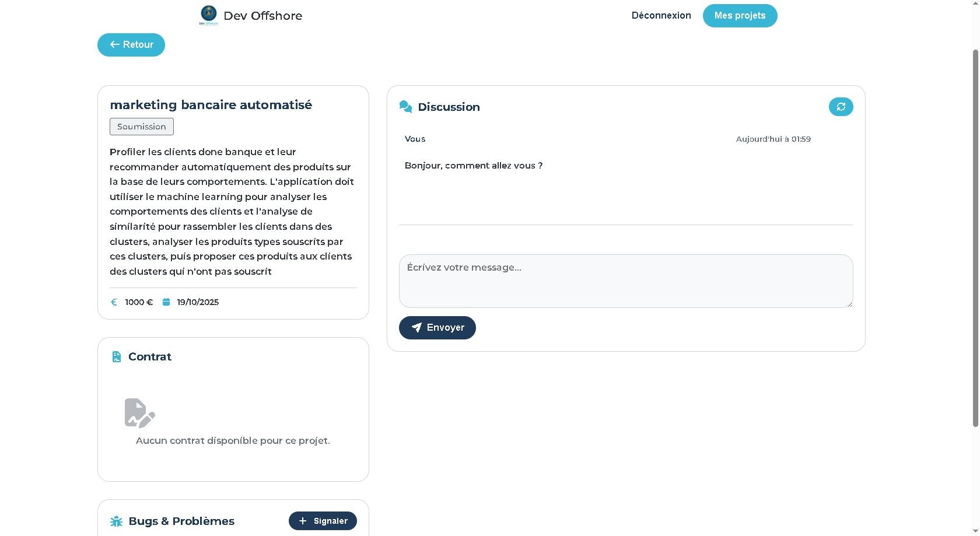Report a bug via Signaler

pyautogui.click(x=323, y=521)
